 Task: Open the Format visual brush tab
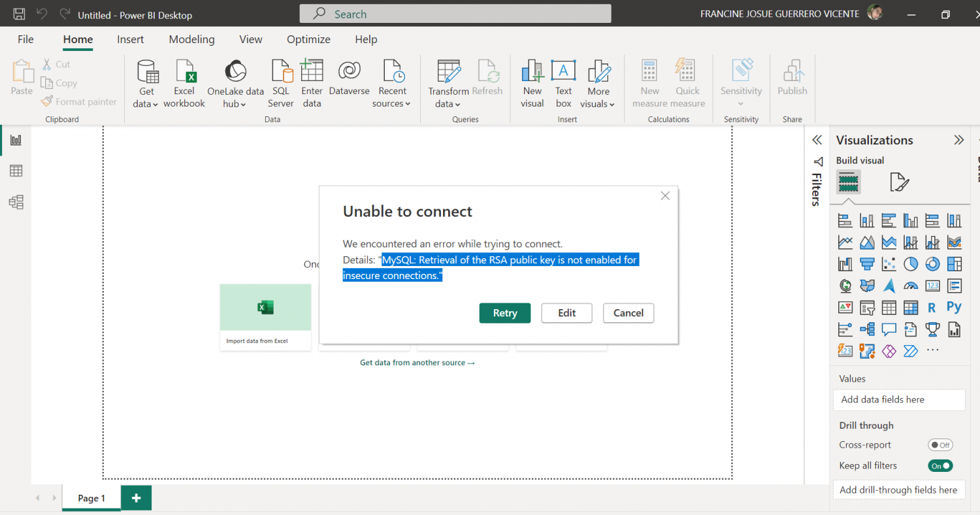point(900,182)
